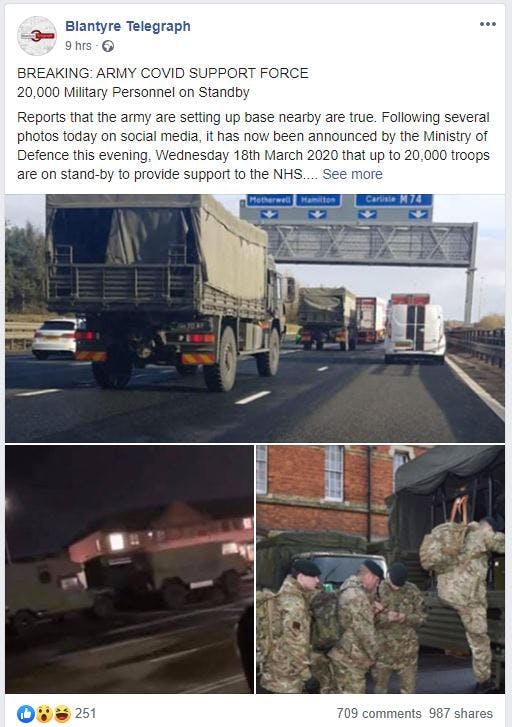Image resolution: width=512 pixels, height=727 pixels.
Task: Click the public globe privacy icon
Action: coord(108,46)
